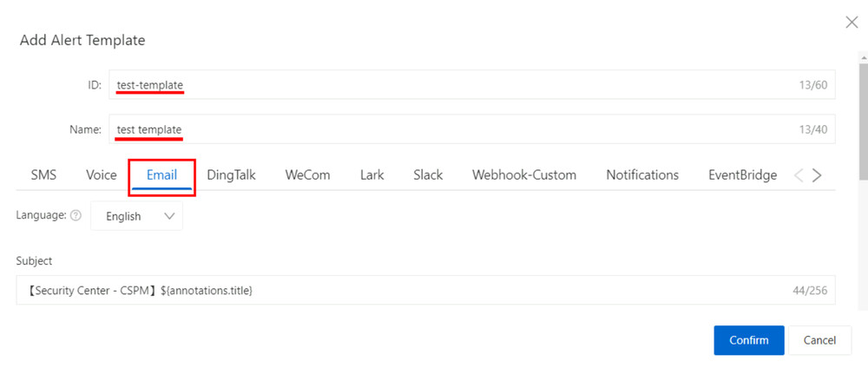Switch to the Lark tab

coord(372,174)
